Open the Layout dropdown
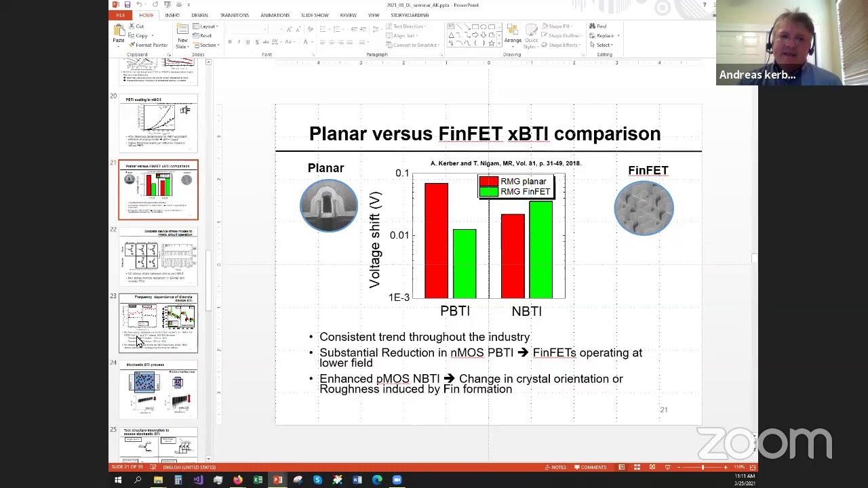This screenshot has width=868, height=488. 205,26
